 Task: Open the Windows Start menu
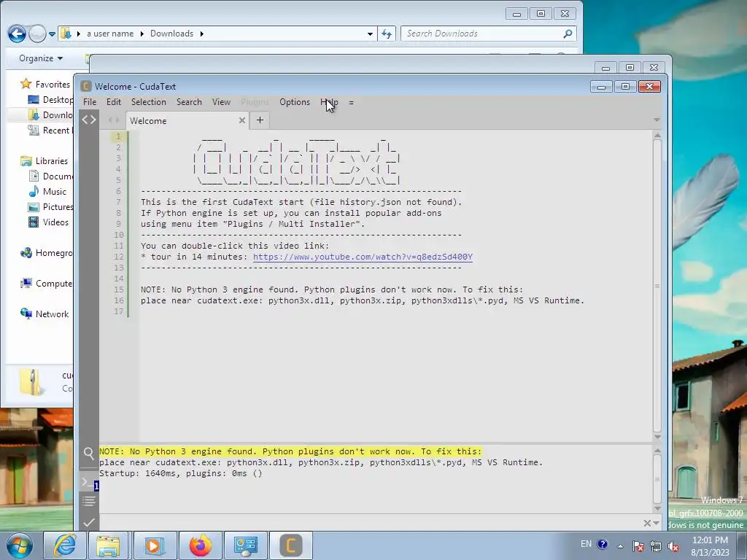(20, 545)
